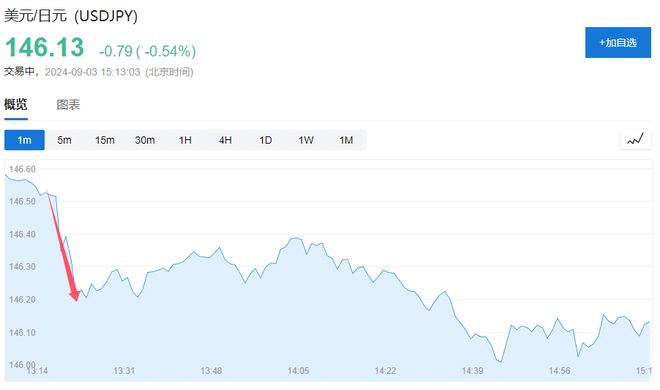
Task: Click the 美元/日元 (USDJPY) title
Action: tap(71, 16)
